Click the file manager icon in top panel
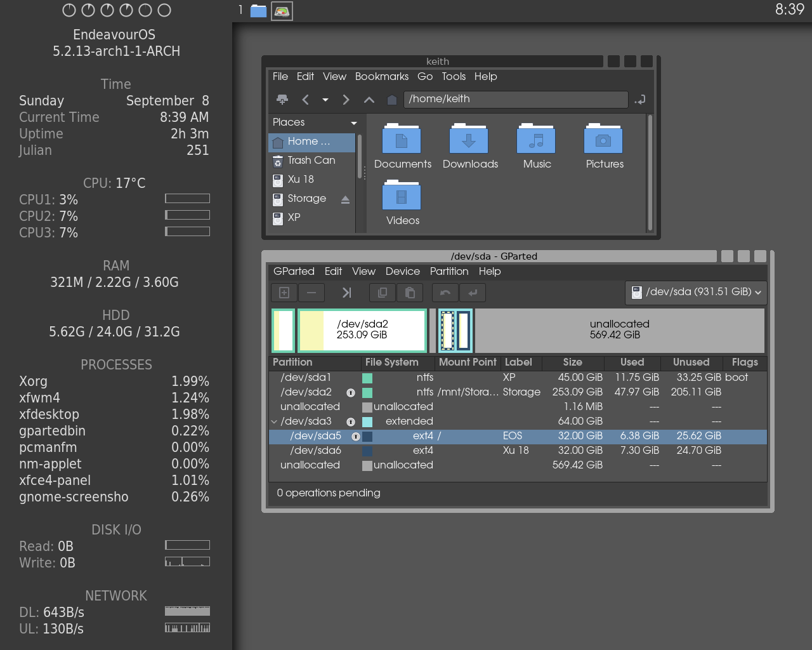 pos(258,11)
